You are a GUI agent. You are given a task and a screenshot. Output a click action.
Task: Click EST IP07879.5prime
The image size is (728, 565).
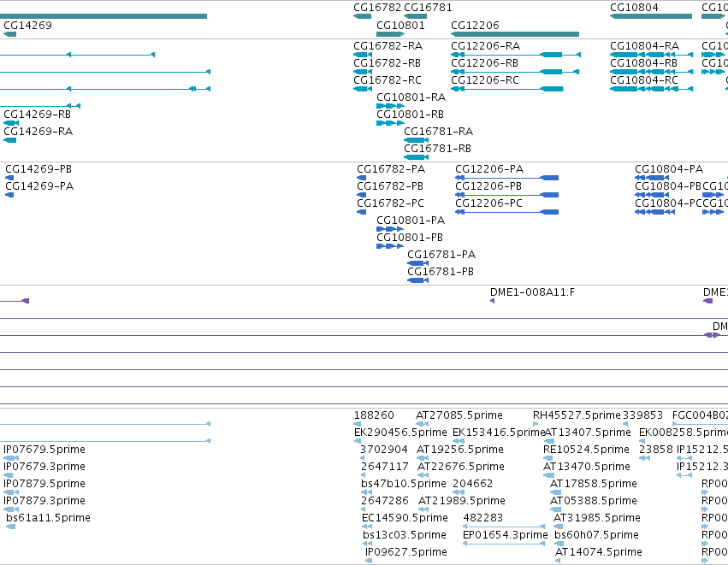click(44, 484)
